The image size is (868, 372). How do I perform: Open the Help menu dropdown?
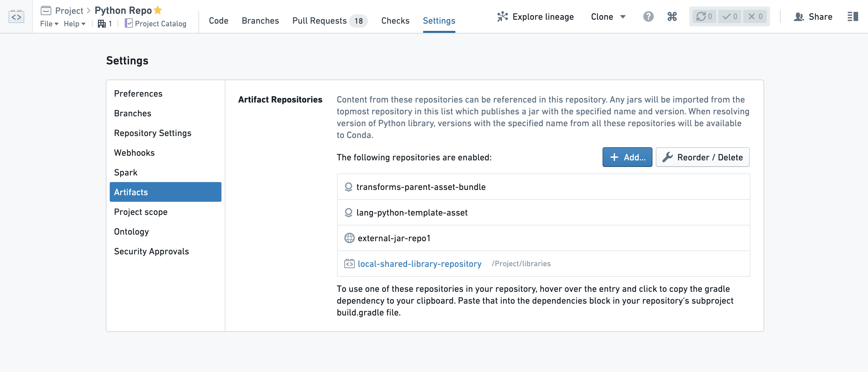(x=75, y=24)
